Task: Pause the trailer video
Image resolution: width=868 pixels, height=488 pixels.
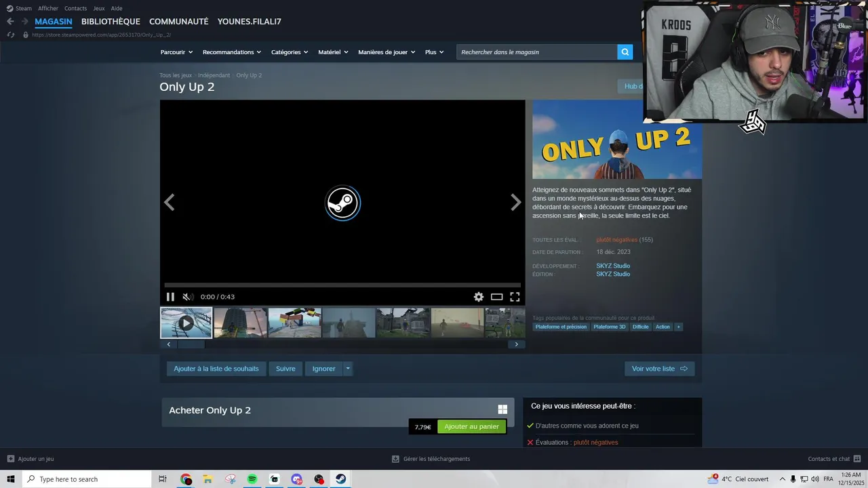Action: click(170, 297)
